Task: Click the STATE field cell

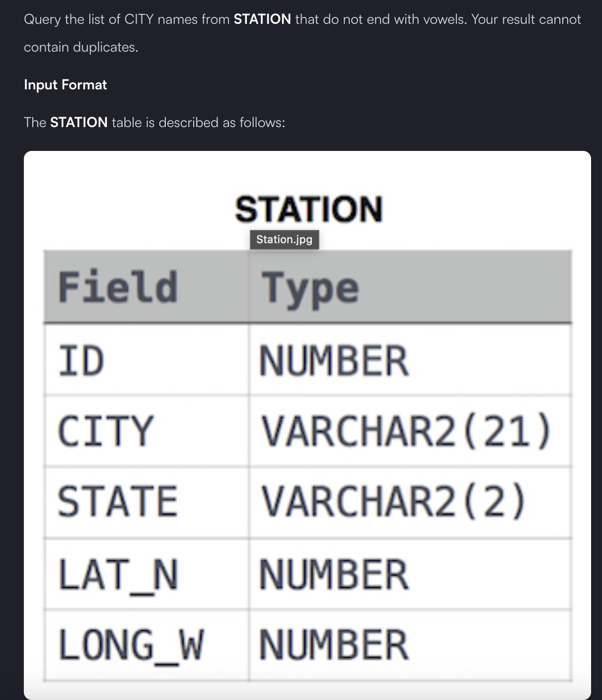Action: click(x=146, y=502)
